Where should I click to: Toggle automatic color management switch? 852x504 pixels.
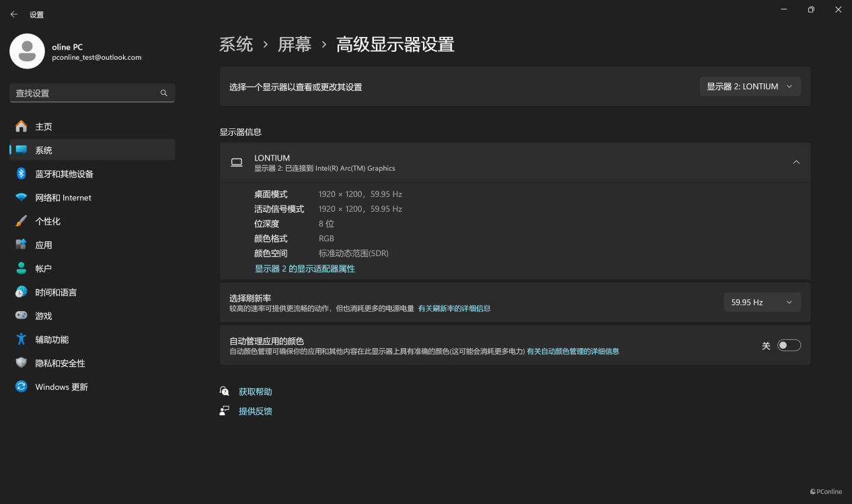pos(789,345)
